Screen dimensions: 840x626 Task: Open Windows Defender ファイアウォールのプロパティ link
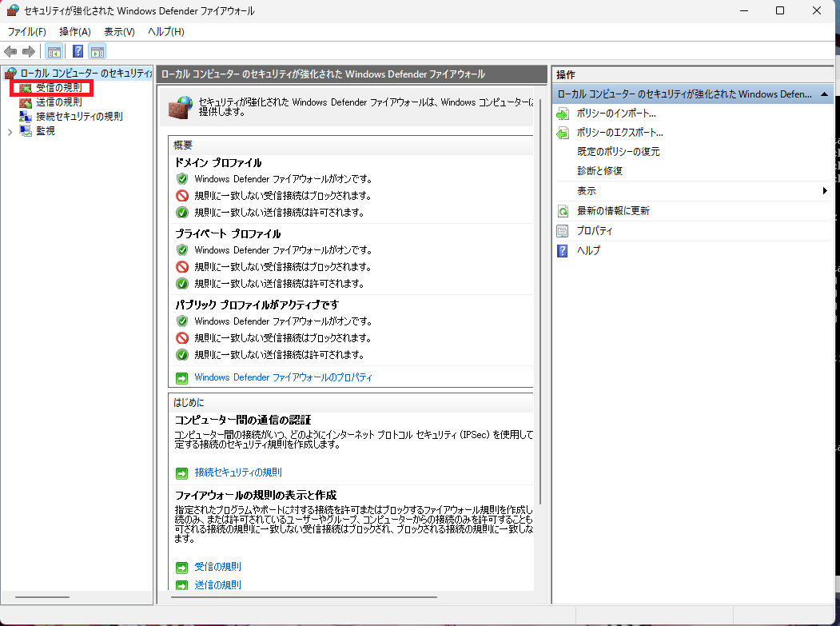(x=283, y=377)
